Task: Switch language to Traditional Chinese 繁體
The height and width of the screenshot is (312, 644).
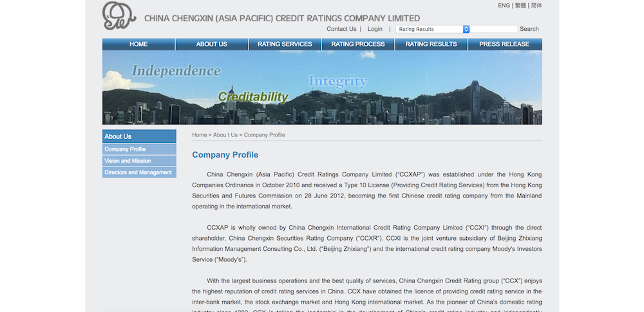Action: click(520, 6)
